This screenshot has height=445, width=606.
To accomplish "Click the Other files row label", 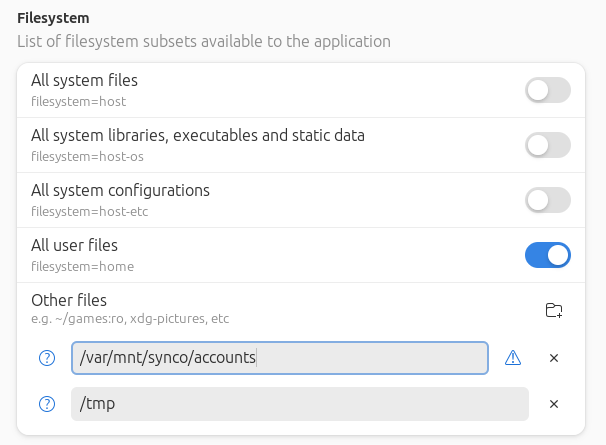I will point(69,300).
